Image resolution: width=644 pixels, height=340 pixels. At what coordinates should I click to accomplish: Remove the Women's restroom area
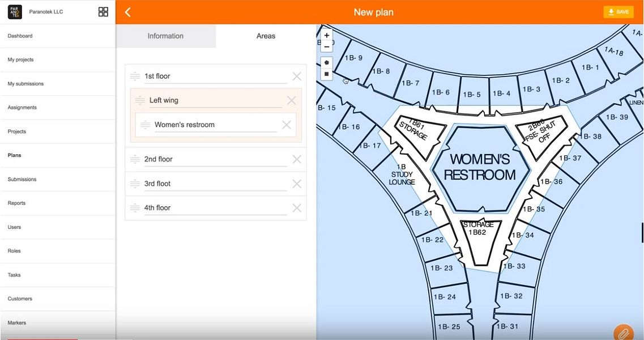pos(286,125)
